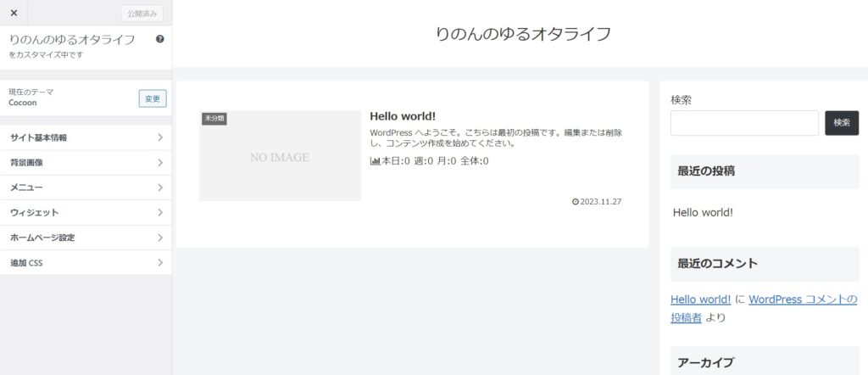Click the 現在のテーマ Cocoon label
This screenshot has height=375, width=868.
(31, 98)
